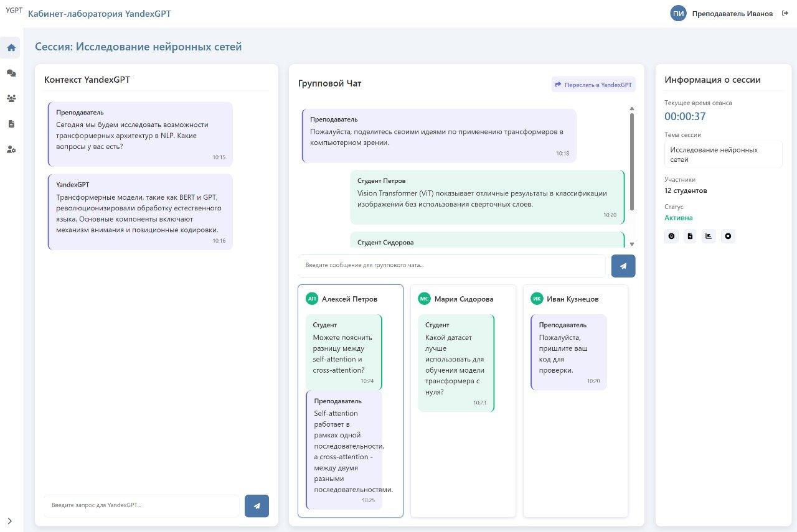Open the home page in sidebar

11,48
